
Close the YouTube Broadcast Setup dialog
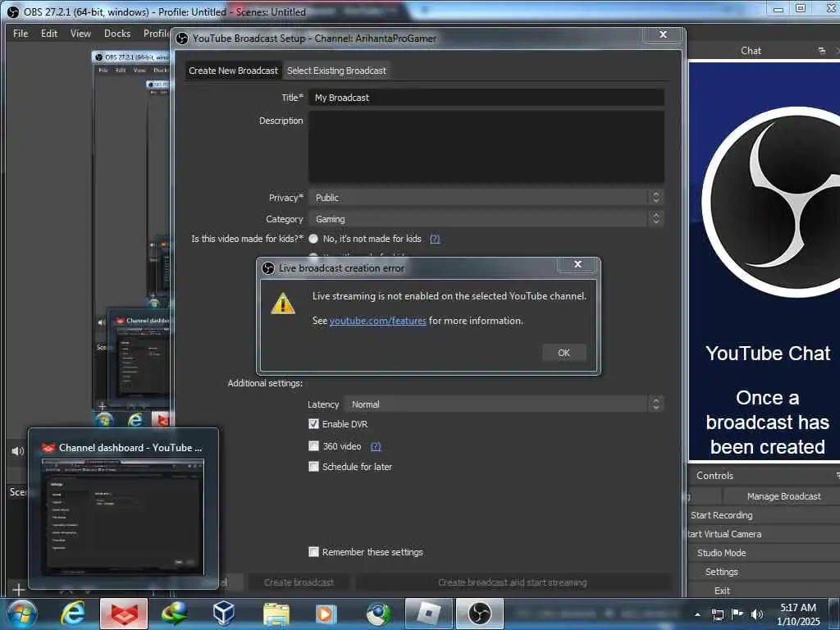[663, 34]
